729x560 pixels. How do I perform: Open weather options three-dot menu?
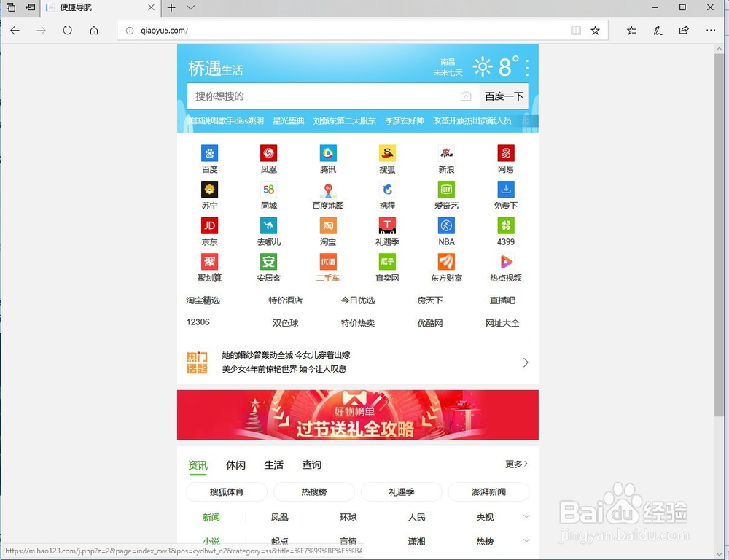(527, 67)
